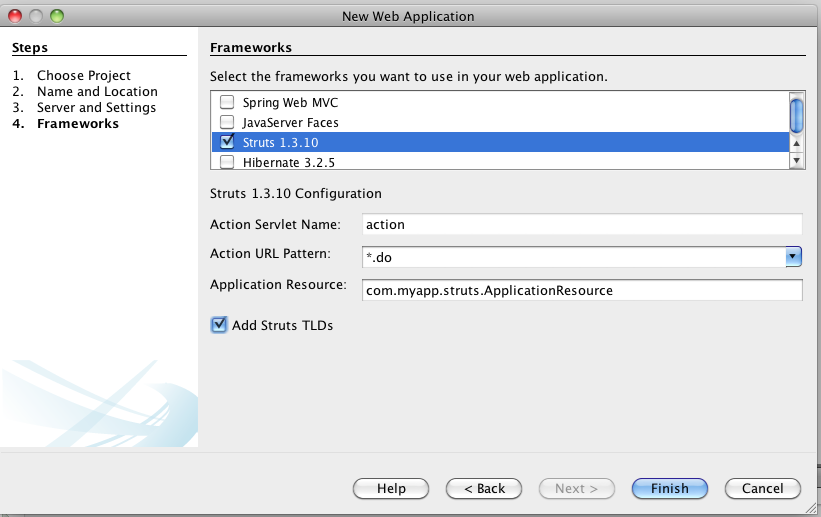Image resolution: width=821 pixels, height=517 pixels.
Task: Enable the JavaServer Faces framework checkbox
Action: pyautogui.click(x=227, y=122)
